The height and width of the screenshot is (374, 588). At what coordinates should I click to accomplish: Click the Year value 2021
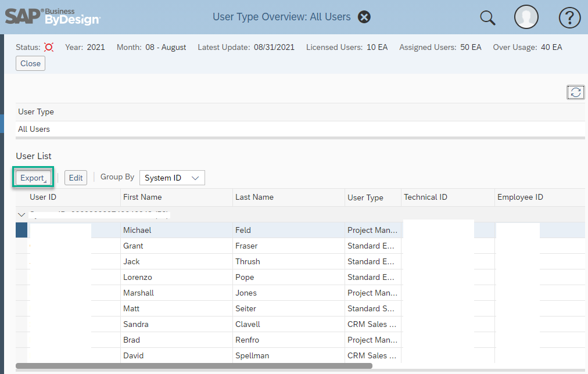pos(96,47)
